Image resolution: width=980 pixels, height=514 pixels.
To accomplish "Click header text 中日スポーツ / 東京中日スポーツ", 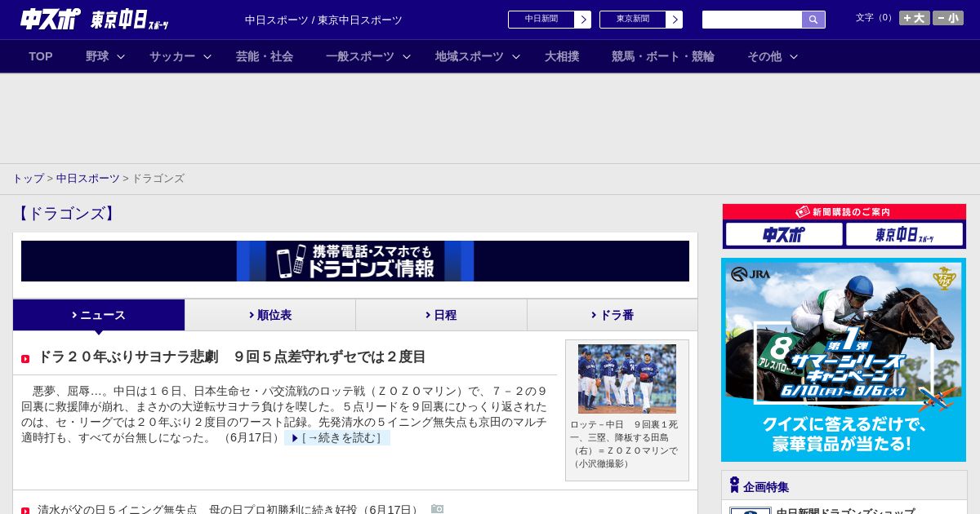I will click(323, 20).
